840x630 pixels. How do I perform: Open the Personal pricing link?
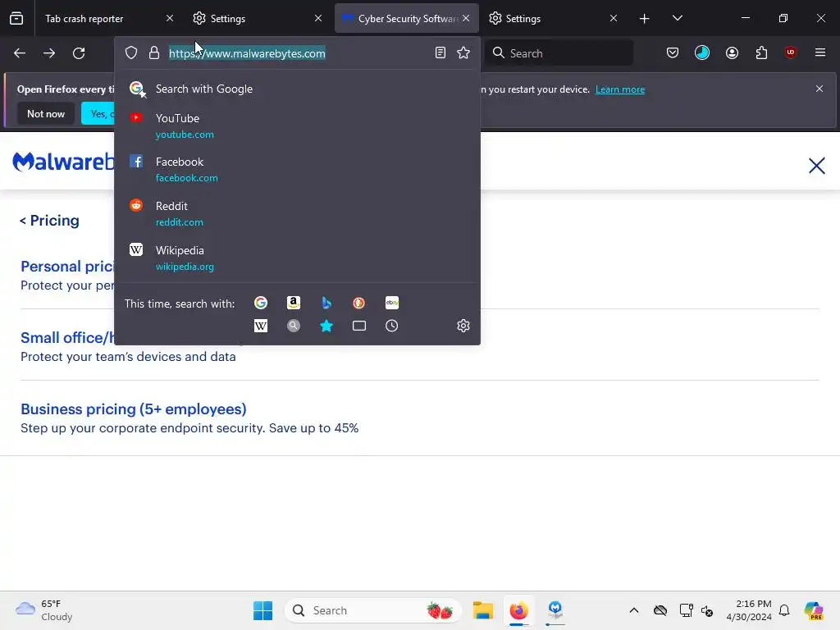click(67, 267)
